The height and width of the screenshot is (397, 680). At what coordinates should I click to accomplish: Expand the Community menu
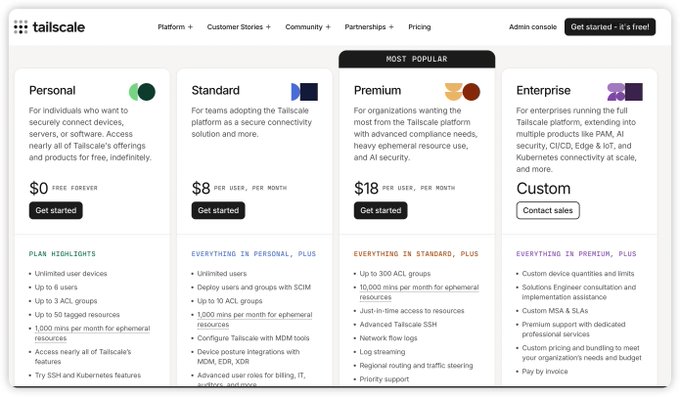pos(307,27)
